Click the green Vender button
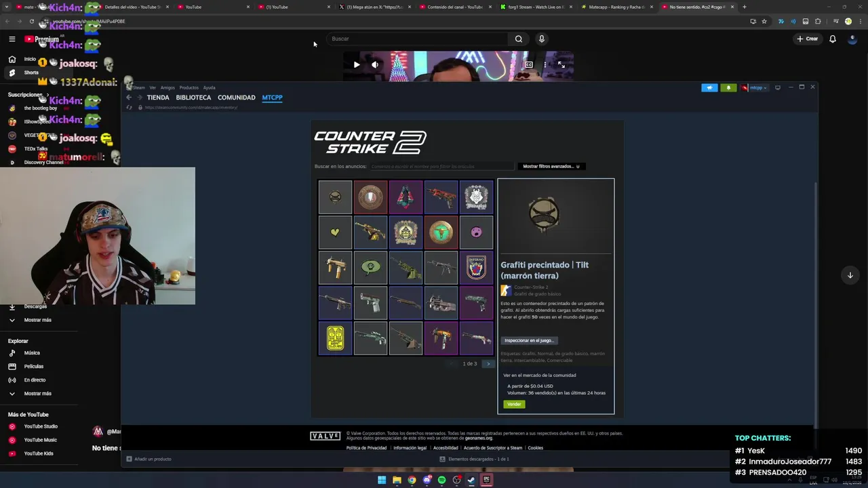This screenshot has width=868, height=488. click(514, 404)
